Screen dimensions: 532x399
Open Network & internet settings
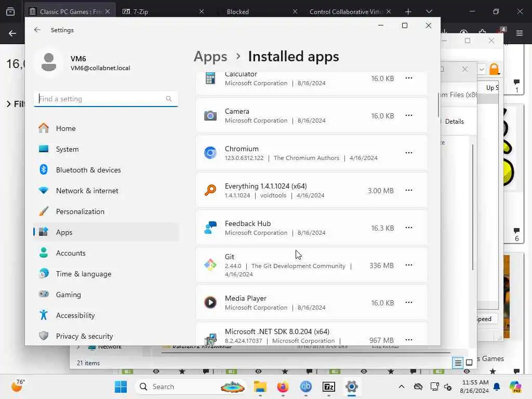click(x=106, y=191)
